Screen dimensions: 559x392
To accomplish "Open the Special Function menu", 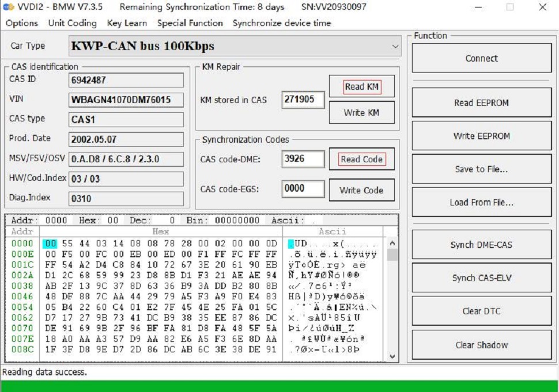I will pyautogui.click(x=189, y=24).
